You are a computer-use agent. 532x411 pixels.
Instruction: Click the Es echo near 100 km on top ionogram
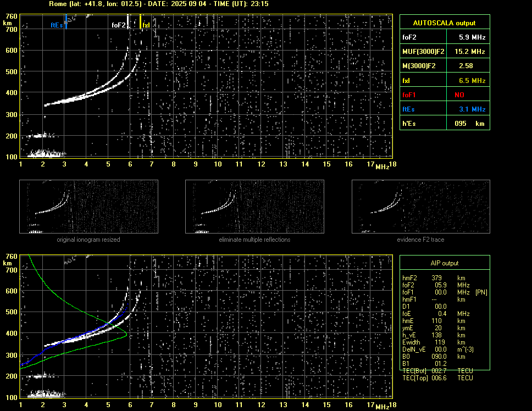point(46,154)
